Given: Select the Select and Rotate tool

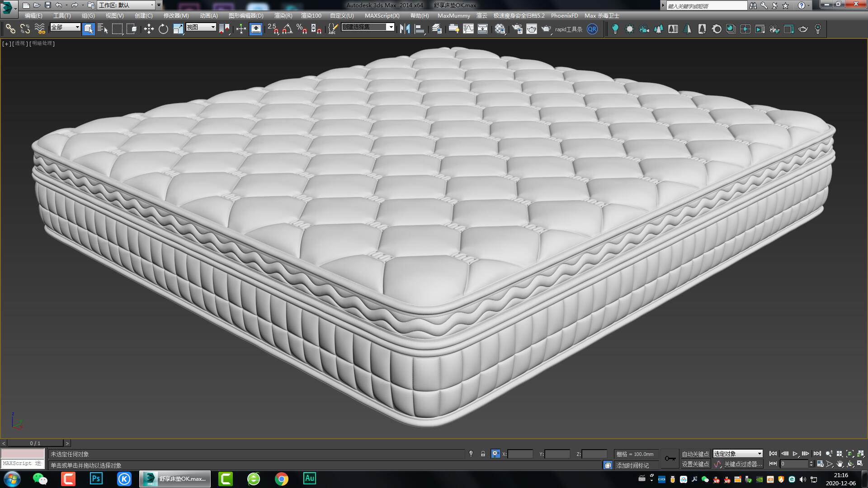Looking at the screenshot, I should tap(164, 29).
